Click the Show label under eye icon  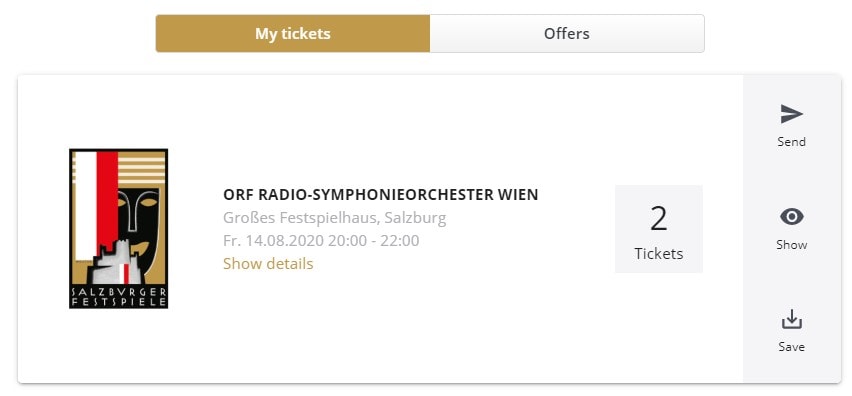pos(791,244)
